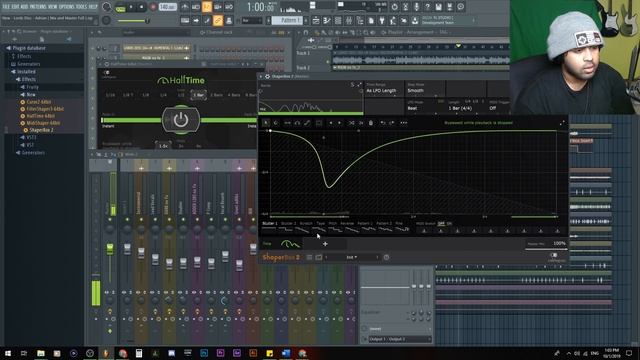640x360 pixels.
Task: Toggle the ShaperBox bypass switch
Action: click(x=554, y=256)
